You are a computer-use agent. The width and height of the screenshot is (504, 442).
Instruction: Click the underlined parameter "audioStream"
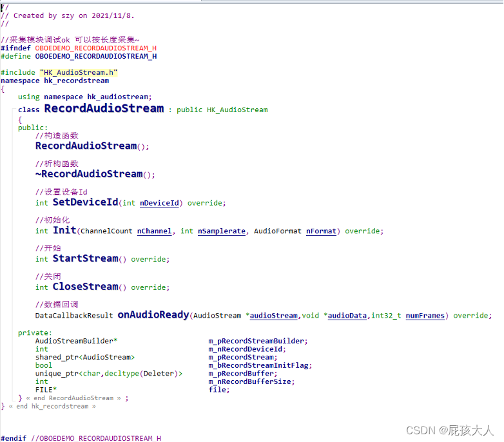(274, 316)
